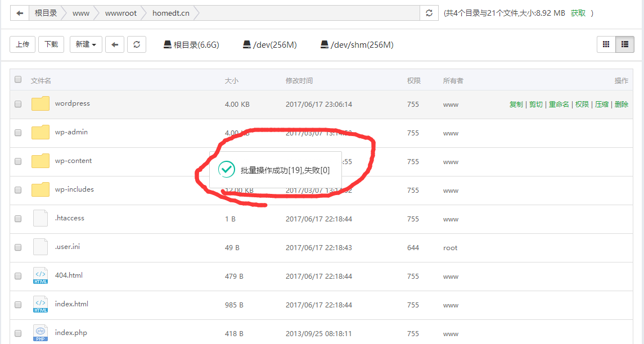Screen dimensions: 644x344
Task: Click the toolbar back arrow button
Action: click(x=115, y=44)
